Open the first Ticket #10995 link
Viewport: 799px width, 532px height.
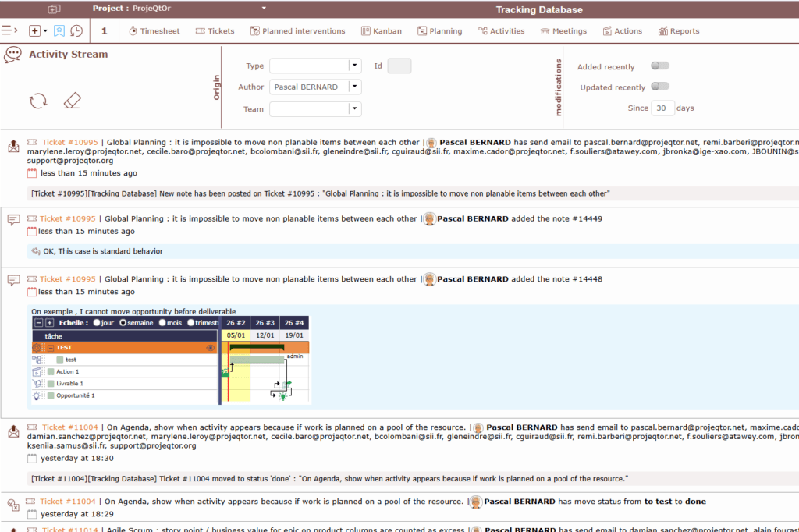pos(69,143)
